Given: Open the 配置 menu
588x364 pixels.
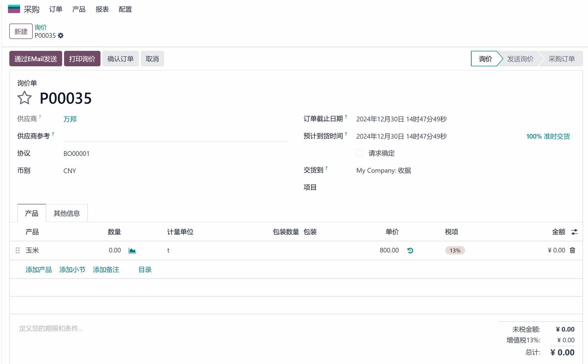Looking at the screenshot, I should 125,9.
